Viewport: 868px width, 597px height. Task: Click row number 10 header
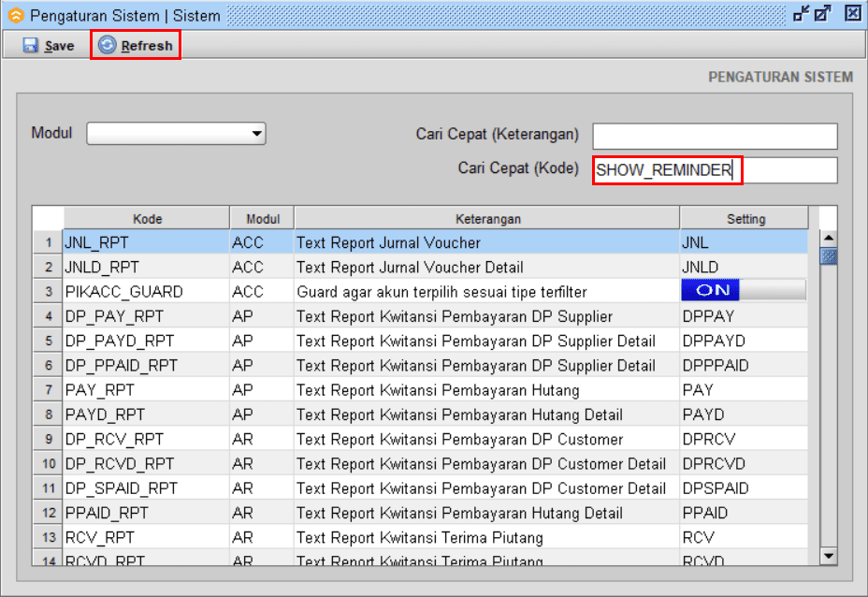pyautogui.click(x=48, y=463)
